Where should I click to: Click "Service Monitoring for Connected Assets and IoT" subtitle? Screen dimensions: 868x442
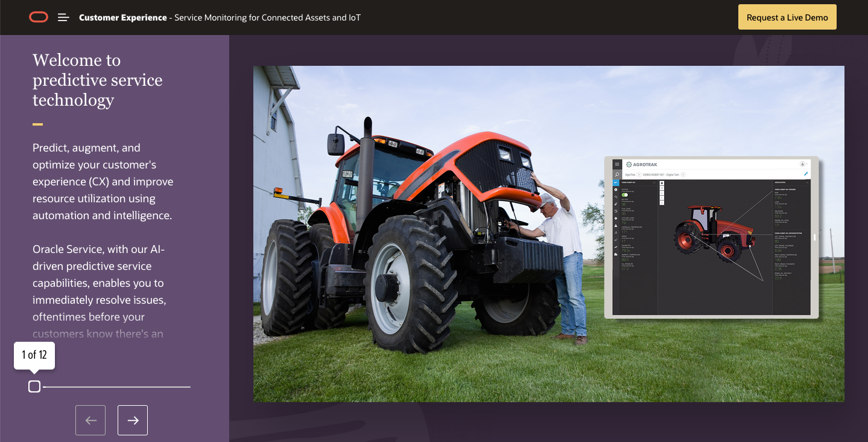pos(267,18)
